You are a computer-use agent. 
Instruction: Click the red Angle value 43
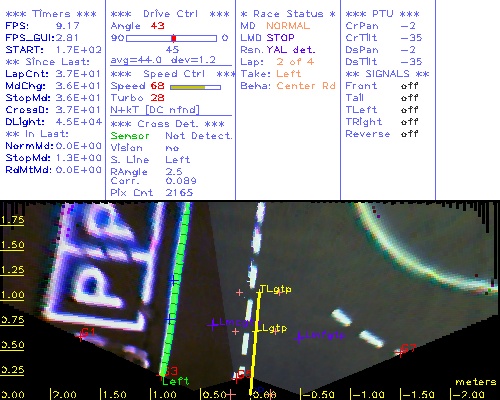pyautogui.click(x=157, y=26)
